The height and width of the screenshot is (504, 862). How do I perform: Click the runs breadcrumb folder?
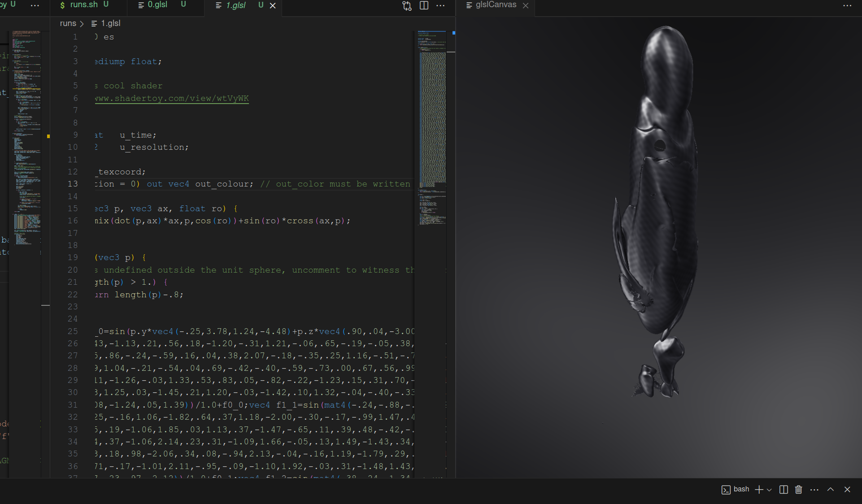tap(68, 23)
